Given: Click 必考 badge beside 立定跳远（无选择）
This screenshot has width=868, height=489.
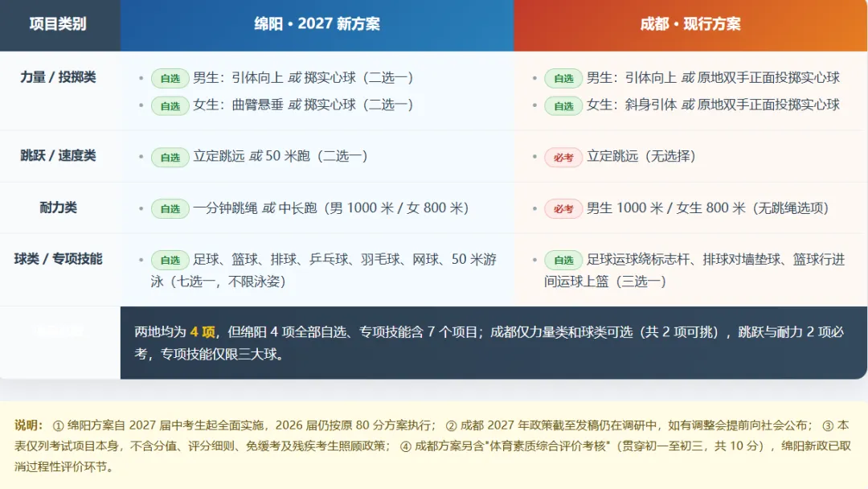Looking at the screenshot, I should (563, 158).
